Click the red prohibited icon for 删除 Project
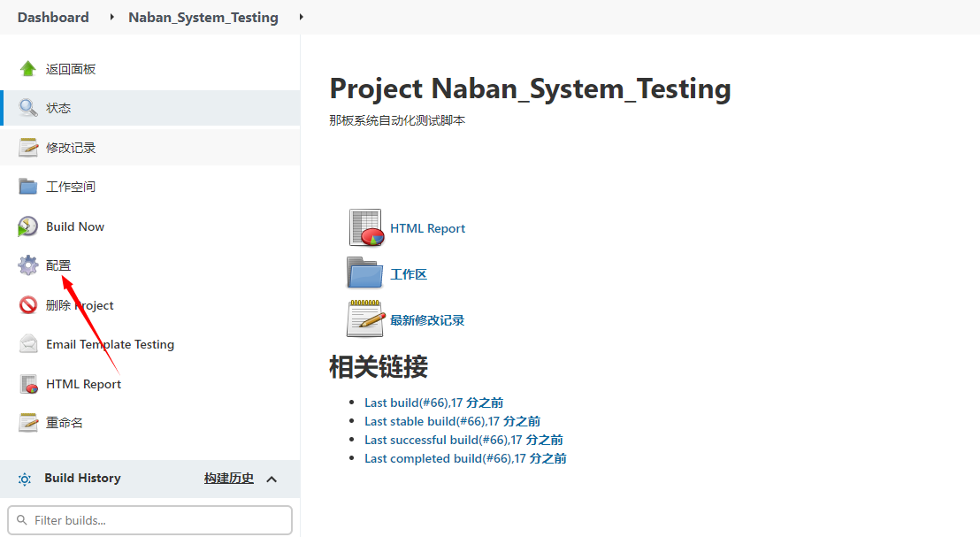The width and height of the screenshot is (980, 537). (x=28, y=305)
